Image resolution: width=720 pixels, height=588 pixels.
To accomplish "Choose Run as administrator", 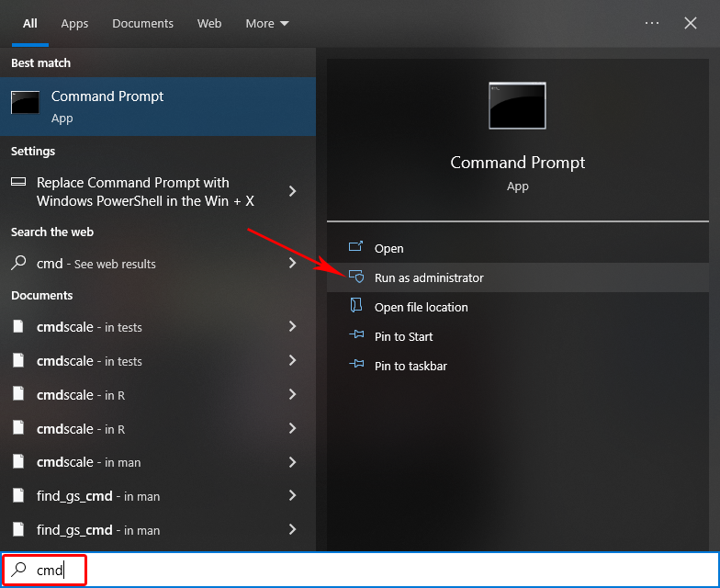I will pos(518,277).
